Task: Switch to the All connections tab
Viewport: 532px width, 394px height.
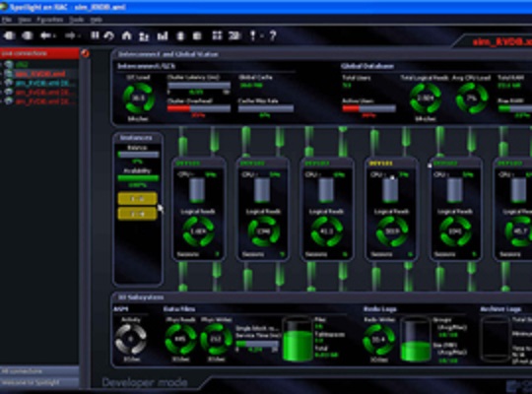Action: tap(39, 371)
